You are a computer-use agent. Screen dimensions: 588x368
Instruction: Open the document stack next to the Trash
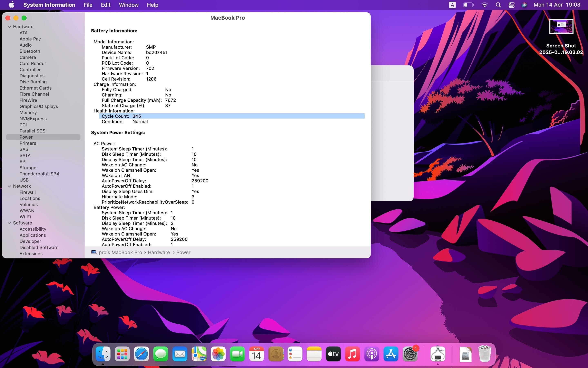[465, 354]
